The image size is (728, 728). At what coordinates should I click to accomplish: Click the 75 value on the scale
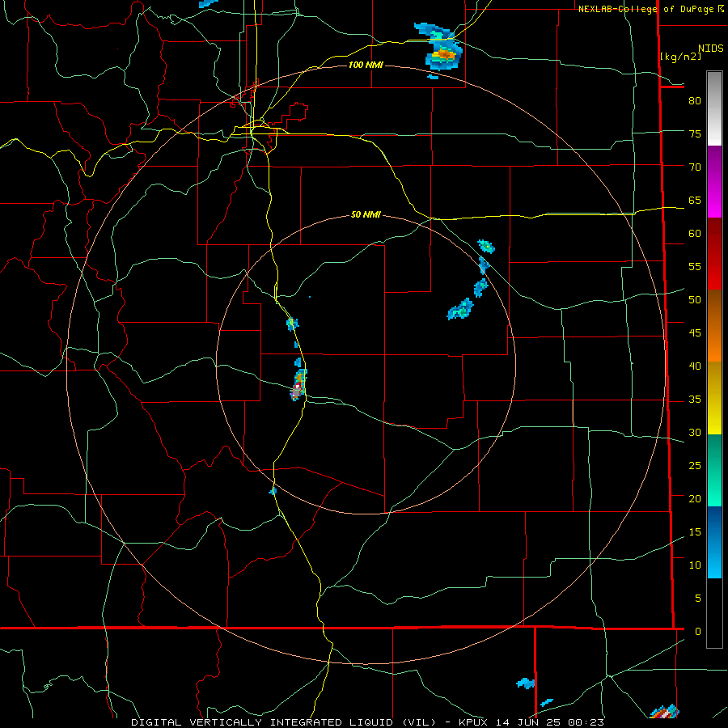pyautogui.click(x=695, y=133)
